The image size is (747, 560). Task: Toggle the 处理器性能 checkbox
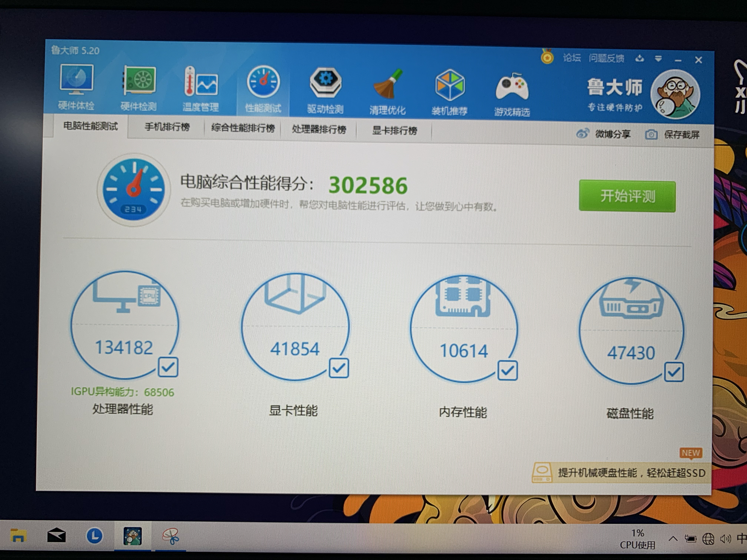(x=168, y=367)
